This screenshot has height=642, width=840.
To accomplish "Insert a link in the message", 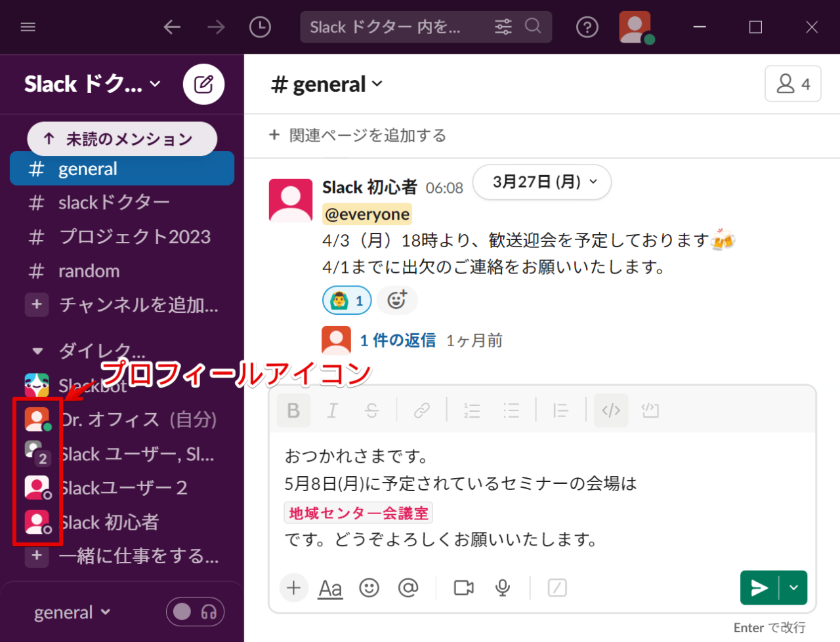I will (421, 411).
